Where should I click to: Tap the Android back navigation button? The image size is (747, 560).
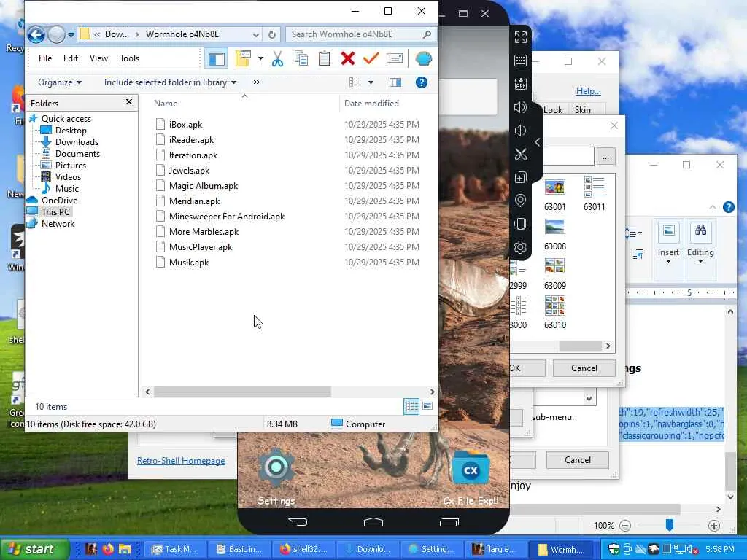(x=298, y=522)
